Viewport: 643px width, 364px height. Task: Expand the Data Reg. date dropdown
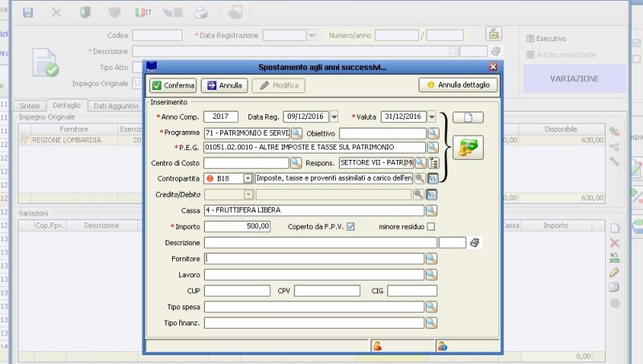334,117
